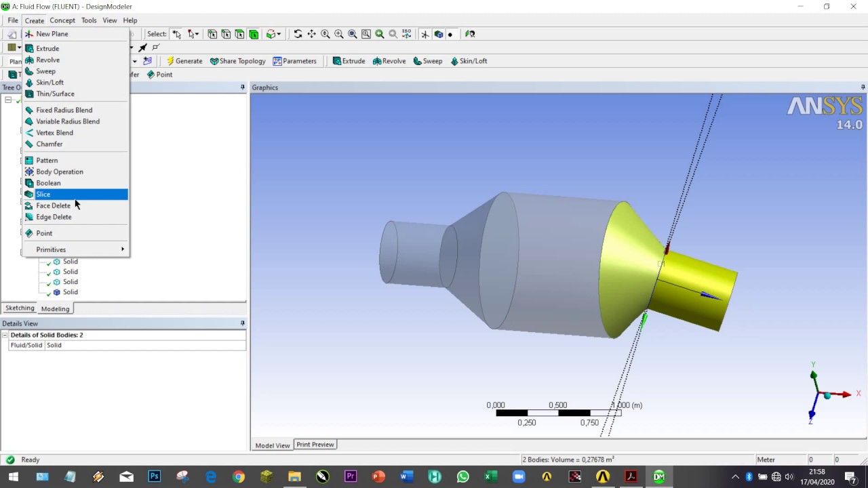
Task: Open the Tools menu
Action: [x=89, y=20]
